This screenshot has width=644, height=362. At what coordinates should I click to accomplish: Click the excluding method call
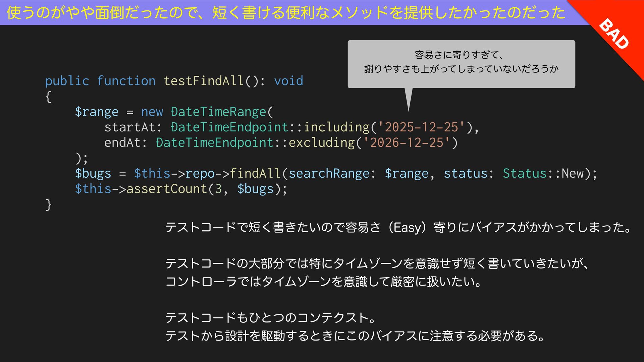coord(322,143)
